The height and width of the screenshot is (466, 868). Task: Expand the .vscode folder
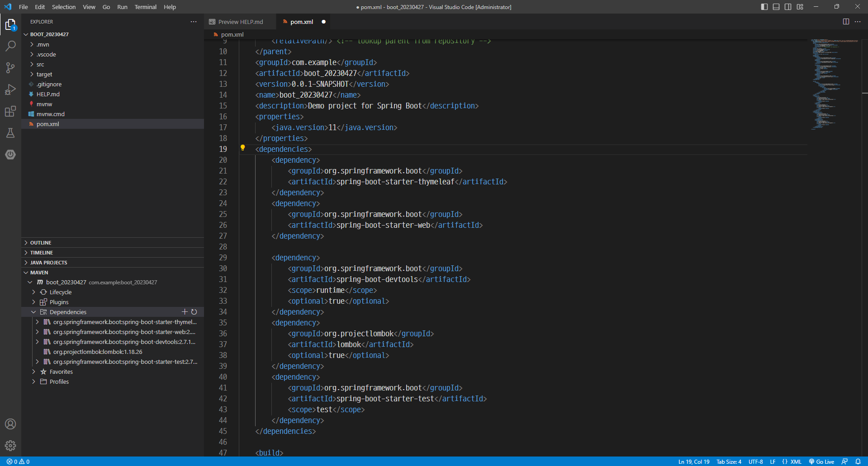(112, 54)
